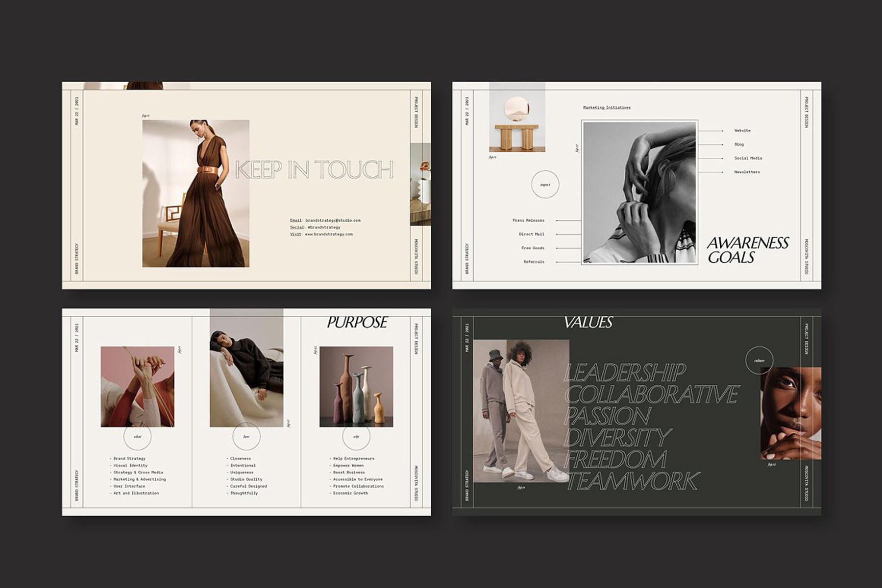Visit the www.brandstrategy.com link
The image size is (882, 588).
(x=321, y=234)
